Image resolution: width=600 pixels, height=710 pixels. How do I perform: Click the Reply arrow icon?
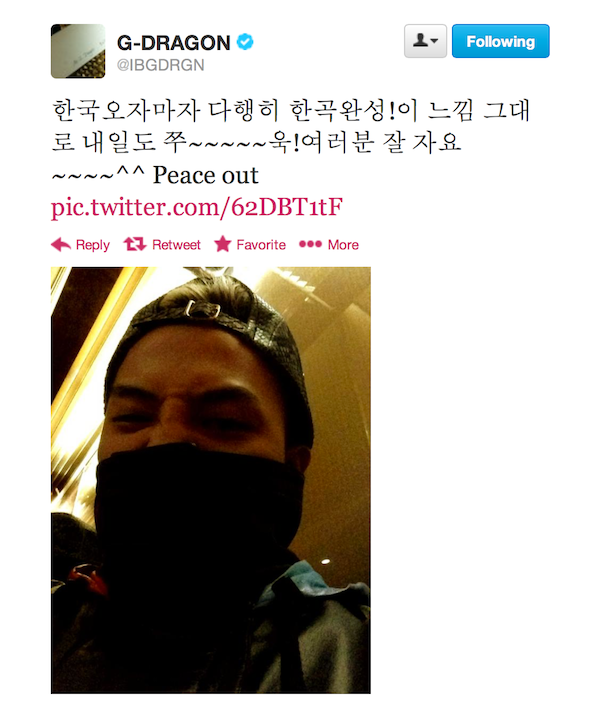[x=61, y=245]
